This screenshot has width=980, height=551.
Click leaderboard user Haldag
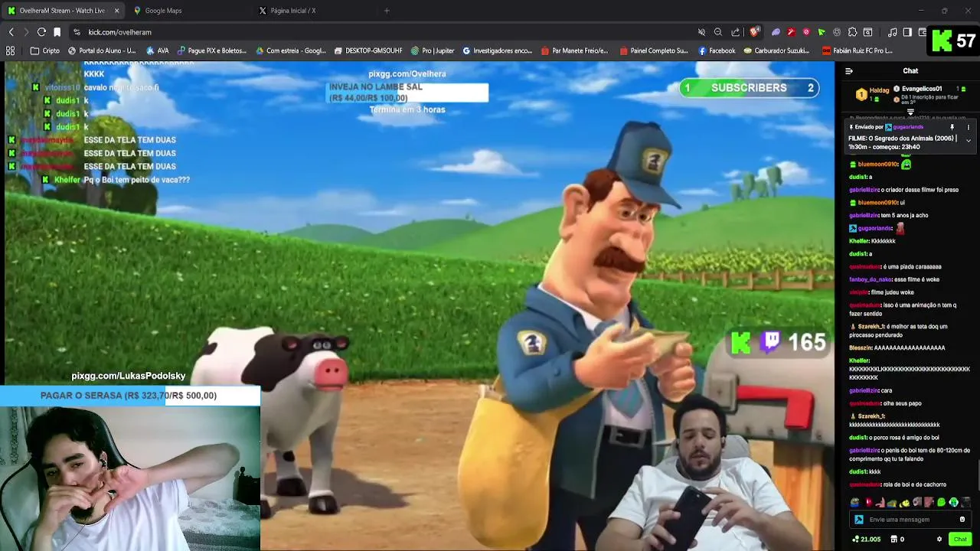click(879, 90)
